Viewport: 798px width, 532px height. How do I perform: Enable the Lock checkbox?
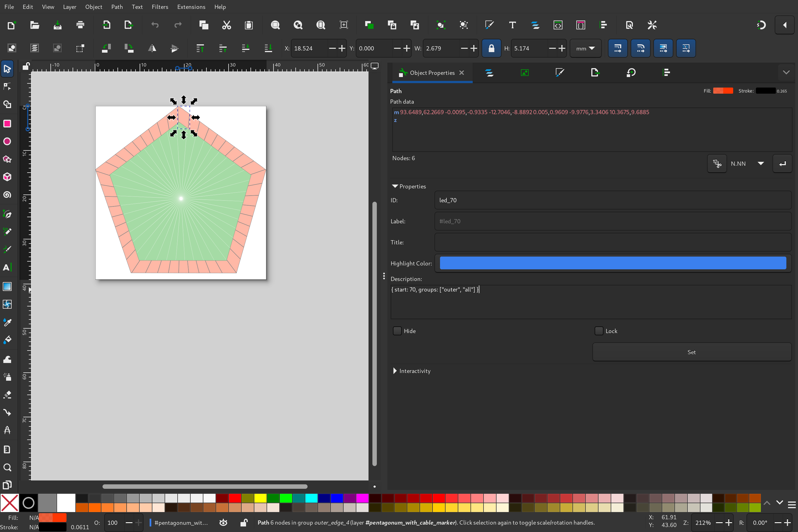pyautogui.click(x=599, y=331)
